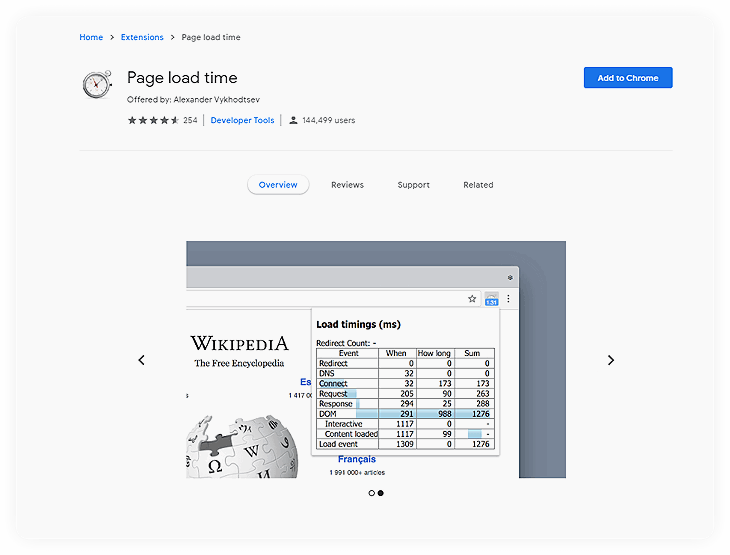Click the bookmark star in screenshot
The width and height of the screenshot is (730, 555).
(472, 299)
